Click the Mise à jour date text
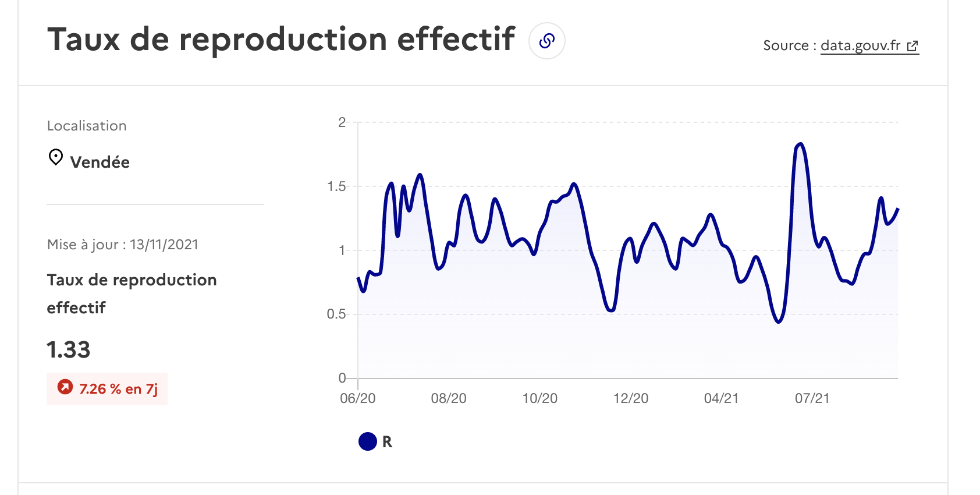Screen dimensions: 980x495 click(123, 245)
